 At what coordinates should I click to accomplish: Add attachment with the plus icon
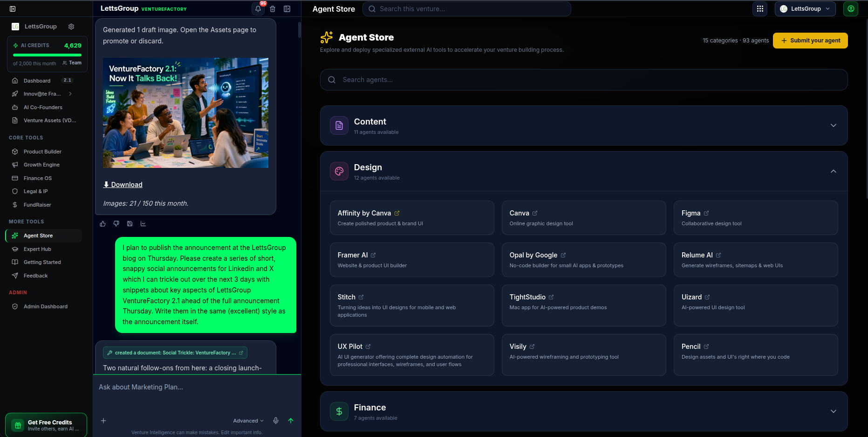pos(103,421)
